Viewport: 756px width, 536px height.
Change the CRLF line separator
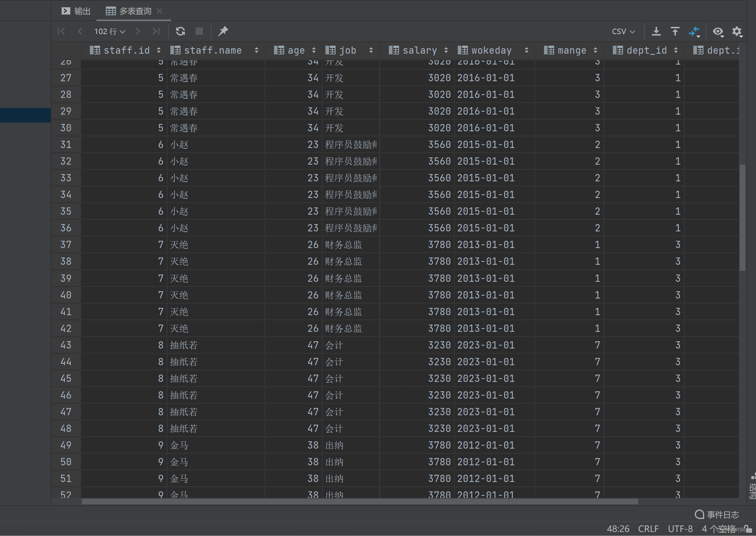(x=648, y=529)
